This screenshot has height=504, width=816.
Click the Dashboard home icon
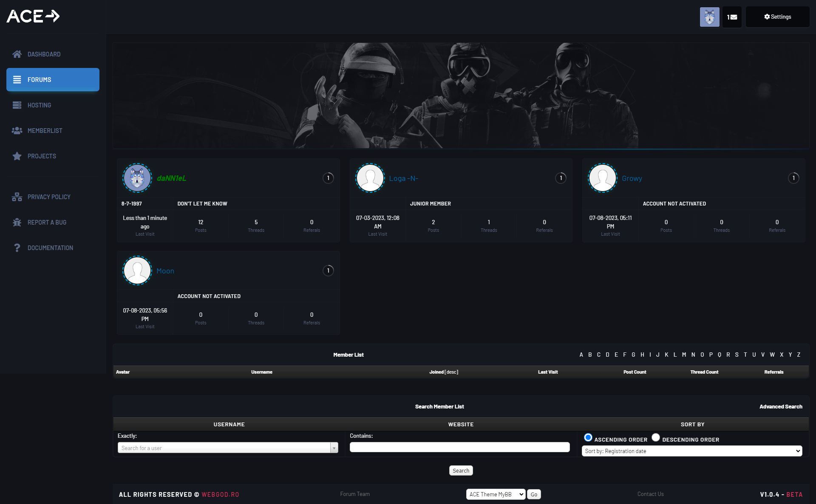17,54
